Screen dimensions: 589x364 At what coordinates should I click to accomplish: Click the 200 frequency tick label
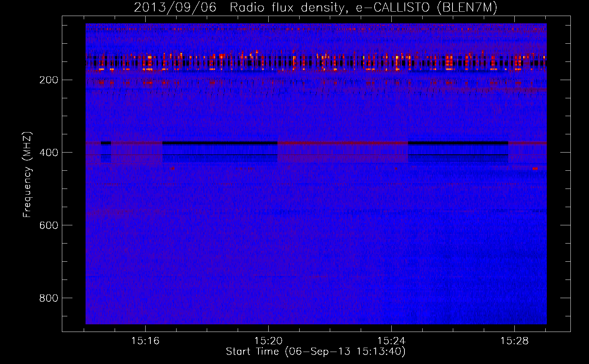(49, 80)
